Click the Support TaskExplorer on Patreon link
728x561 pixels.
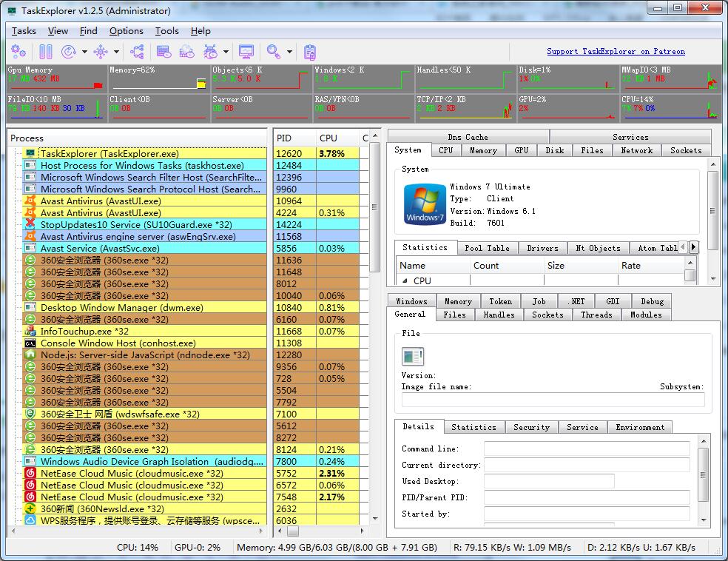[616, 52]
